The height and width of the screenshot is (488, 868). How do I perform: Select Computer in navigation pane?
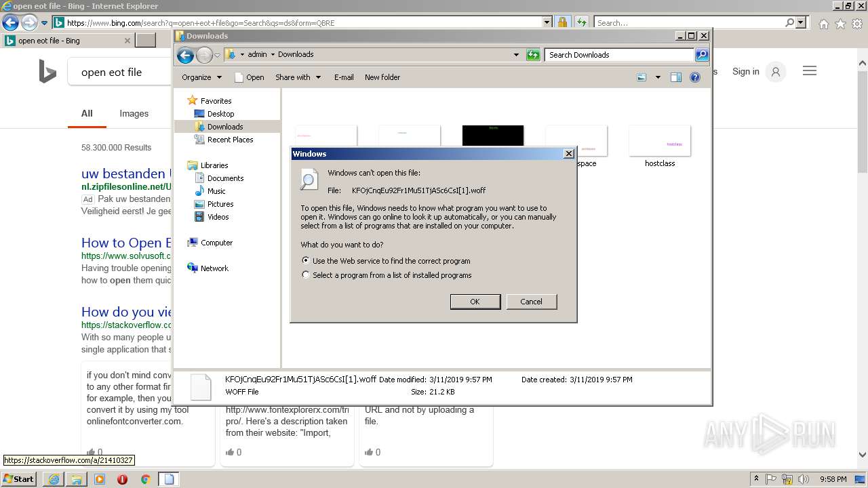tap(216, 243)
